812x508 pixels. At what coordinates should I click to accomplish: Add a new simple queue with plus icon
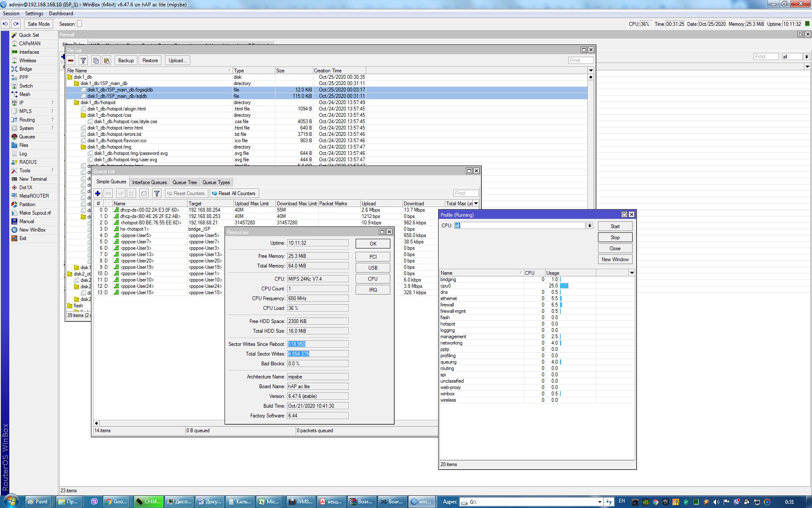(x=98, y=193)
